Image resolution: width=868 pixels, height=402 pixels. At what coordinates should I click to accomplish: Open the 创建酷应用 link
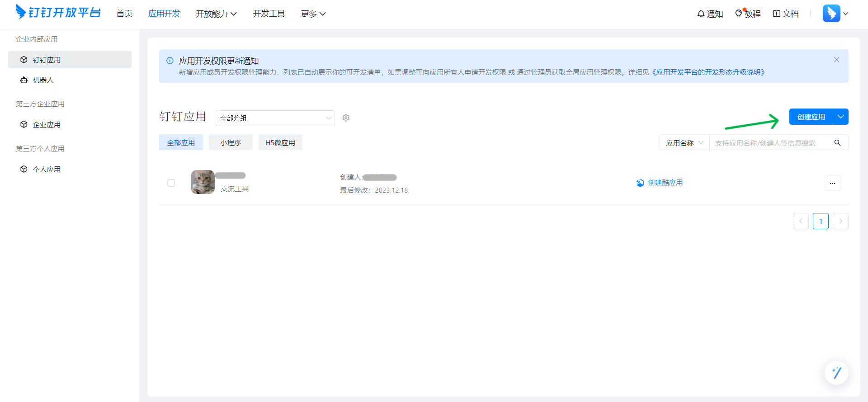coord(665,183)
